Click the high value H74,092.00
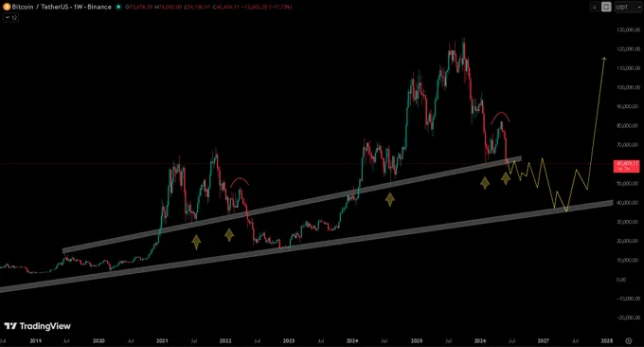The height and width of the screenshot is (347, 644). [169, 7]
